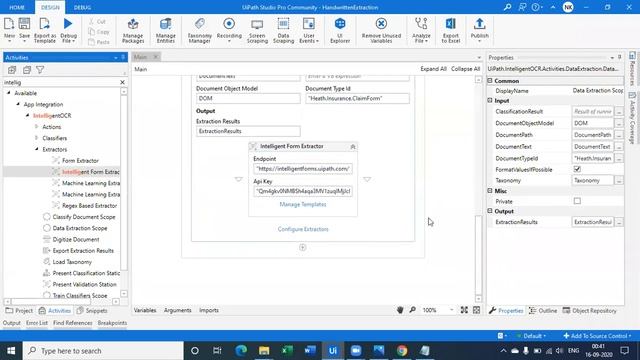Open Chrome from the Windows taskbar

point(402,351)
